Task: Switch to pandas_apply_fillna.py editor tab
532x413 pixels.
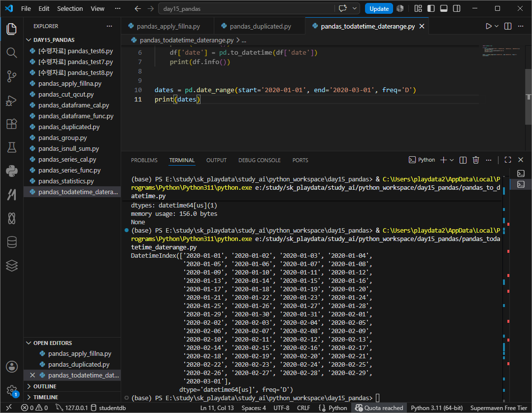Action: (x=168, y=26)
